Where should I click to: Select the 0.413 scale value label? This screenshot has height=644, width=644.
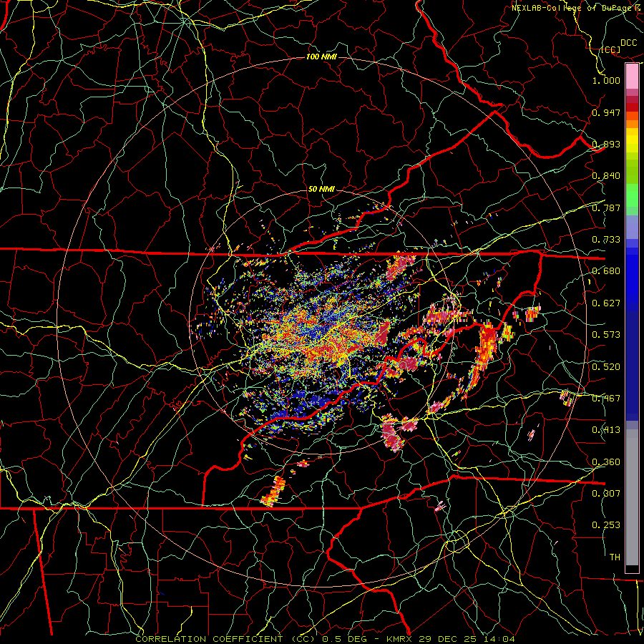pos(606,430)
